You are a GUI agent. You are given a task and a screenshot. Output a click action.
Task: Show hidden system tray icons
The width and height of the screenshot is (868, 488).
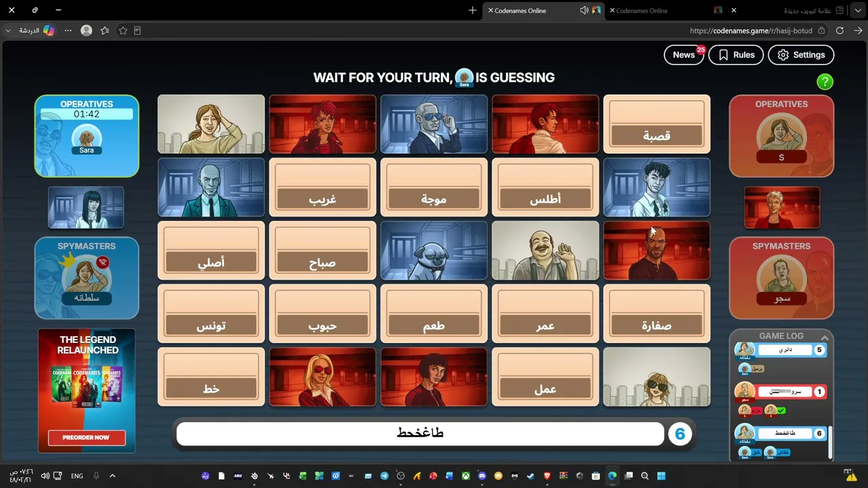coord(113,476)
